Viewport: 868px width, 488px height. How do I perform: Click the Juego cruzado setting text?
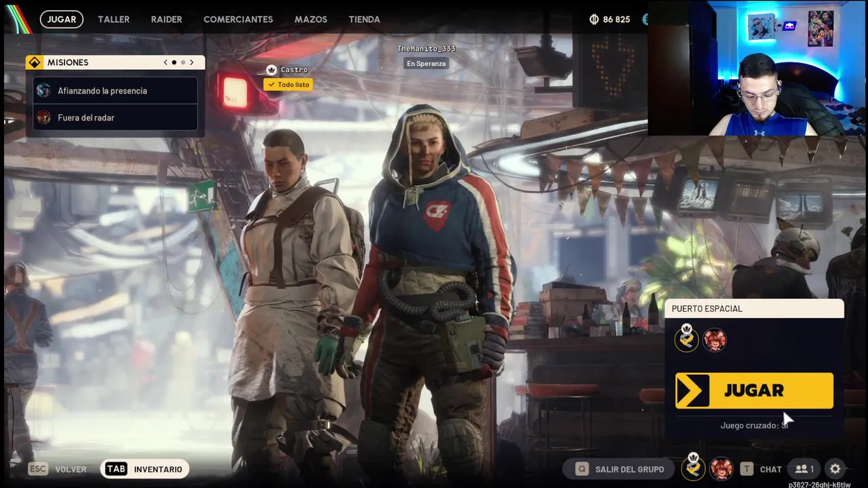coord(754,426)
